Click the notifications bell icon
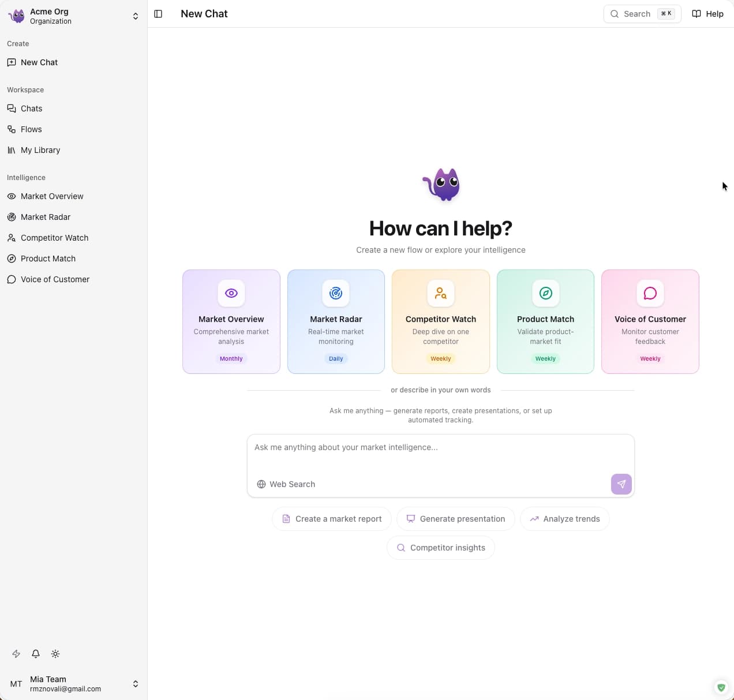The image size is (734, 700). [35, 654]
